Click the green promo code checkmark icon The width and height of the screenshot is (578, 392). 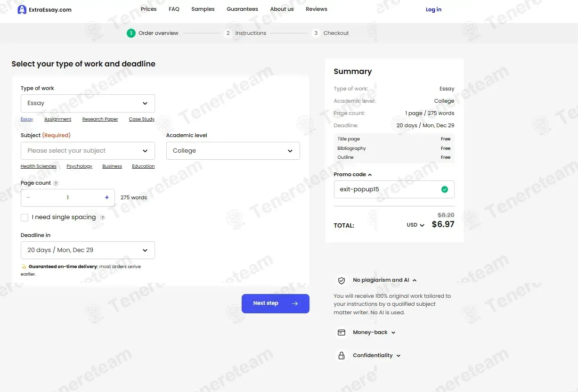[444, 189]
